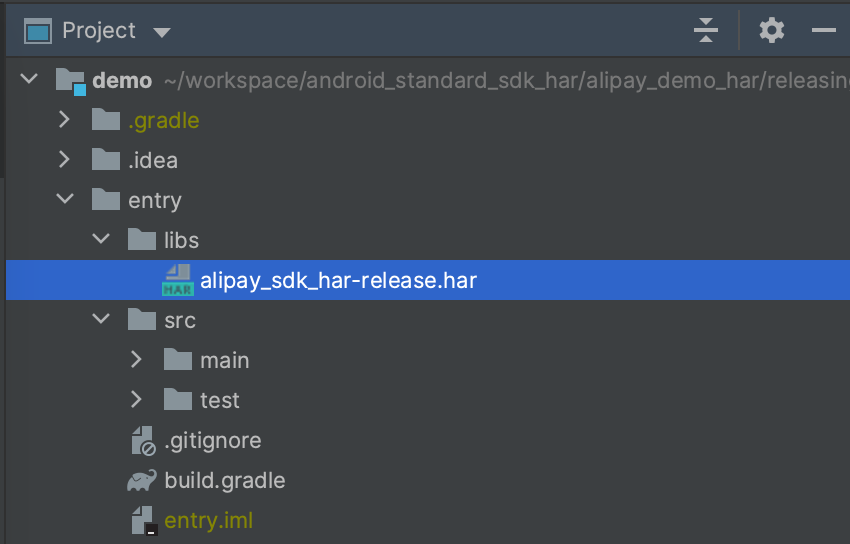Select the entry.iml file
This screenshot has width=850, height=544.
[x=209, y=521]
